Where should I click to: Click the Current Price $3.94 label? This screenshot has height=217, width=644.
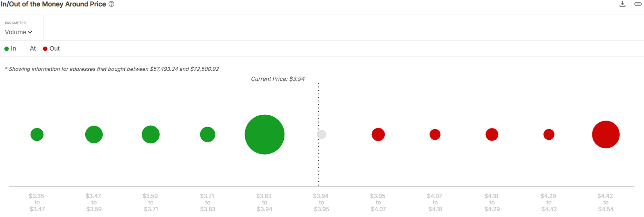click(278, 79)
